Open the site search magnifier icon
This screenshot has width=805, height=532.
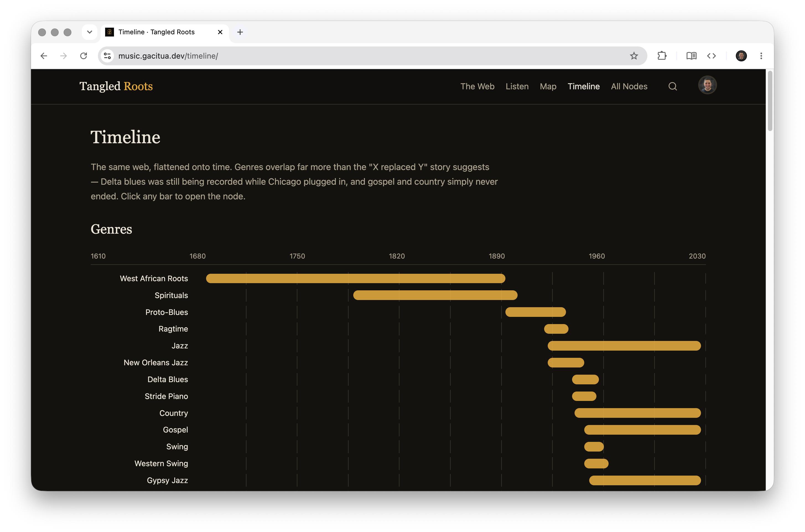pos(672,87)
